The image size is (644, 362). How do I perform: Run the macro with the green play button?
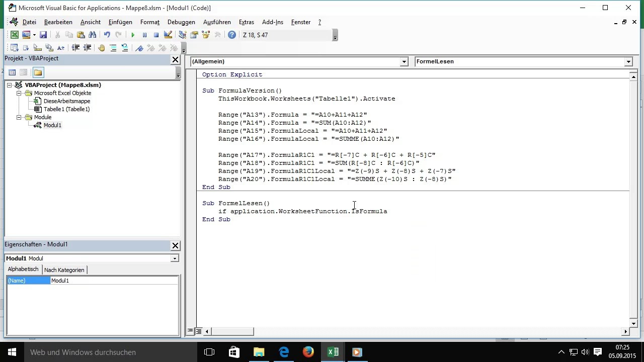coord(133,35)
